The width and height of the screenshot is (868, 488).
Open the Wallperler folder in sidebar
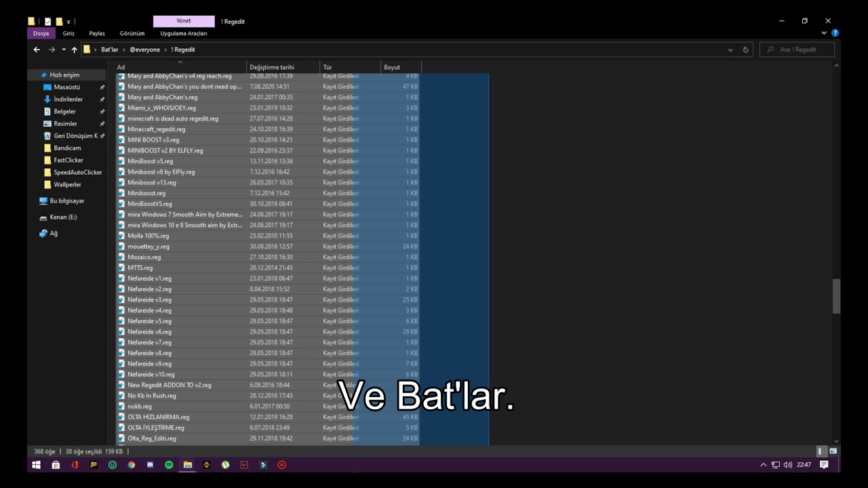pos(67,185)
